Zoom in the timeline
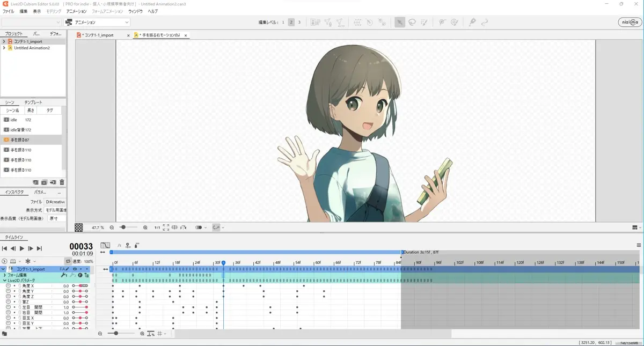The width and height of the screenshot is (644, 346). [142, 334]
